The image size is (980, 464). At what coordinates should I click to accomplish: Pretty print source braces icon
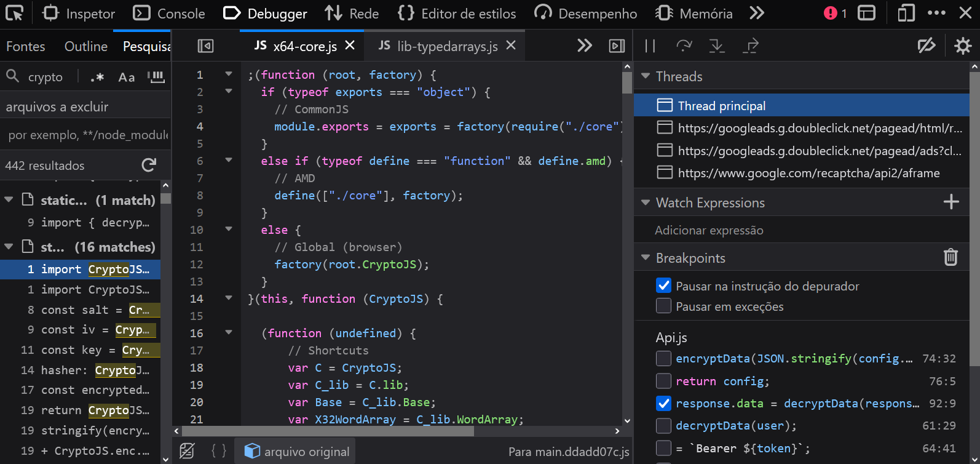[x=219, y=451]
